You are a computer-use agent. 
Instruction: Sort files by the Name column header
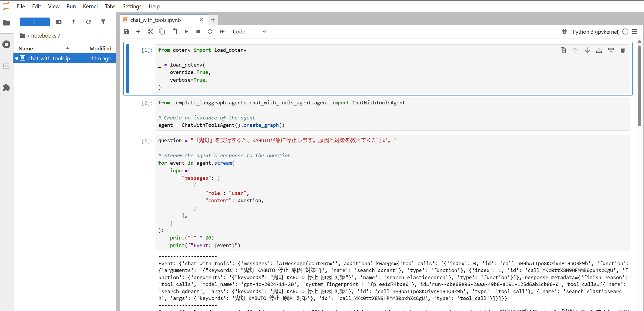44,48
